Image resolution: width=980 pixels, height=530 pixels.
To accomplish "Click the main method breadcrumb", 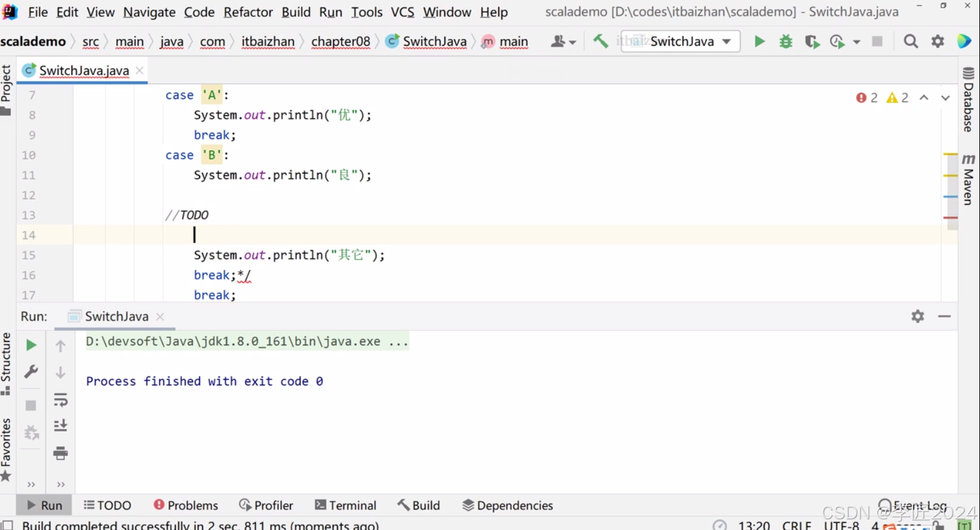I will pyautogui.click(x=505, y=41).
